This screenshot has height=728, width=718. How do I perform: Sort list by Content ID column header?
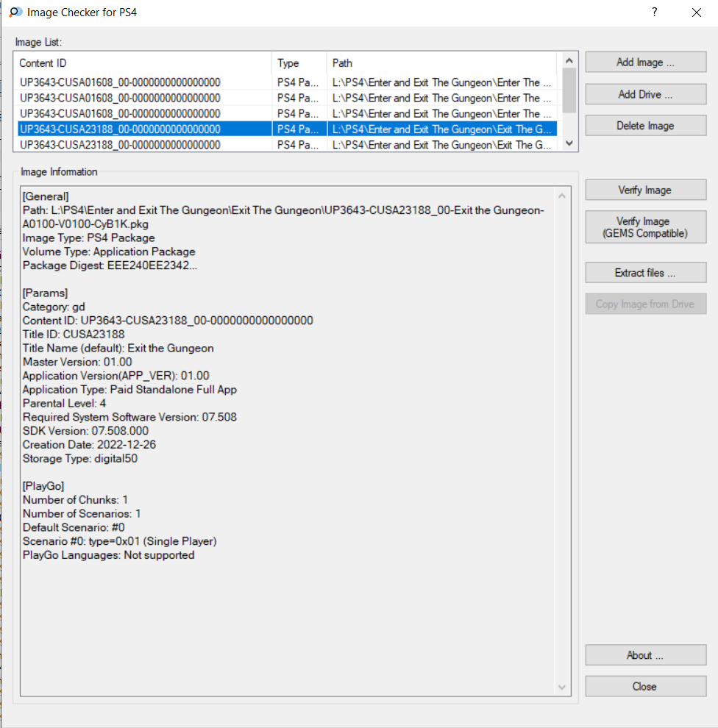pos(143,63)
